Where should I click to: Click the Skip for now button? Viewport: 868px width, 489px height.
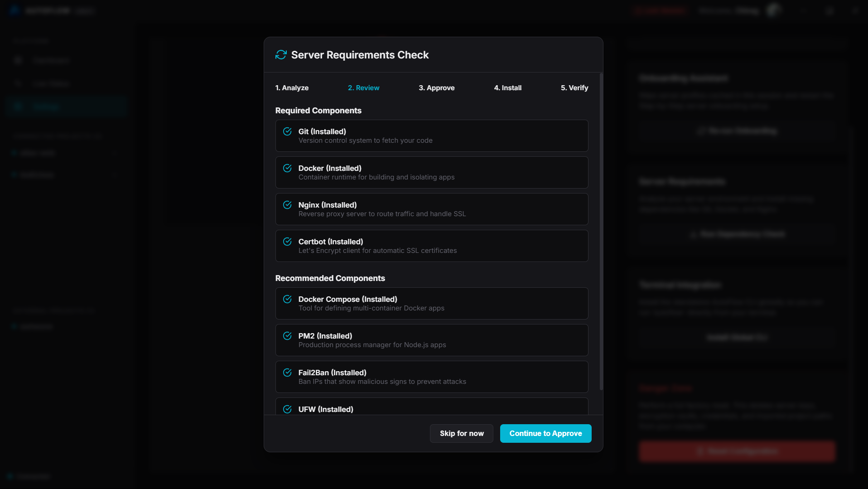point(462,434)
